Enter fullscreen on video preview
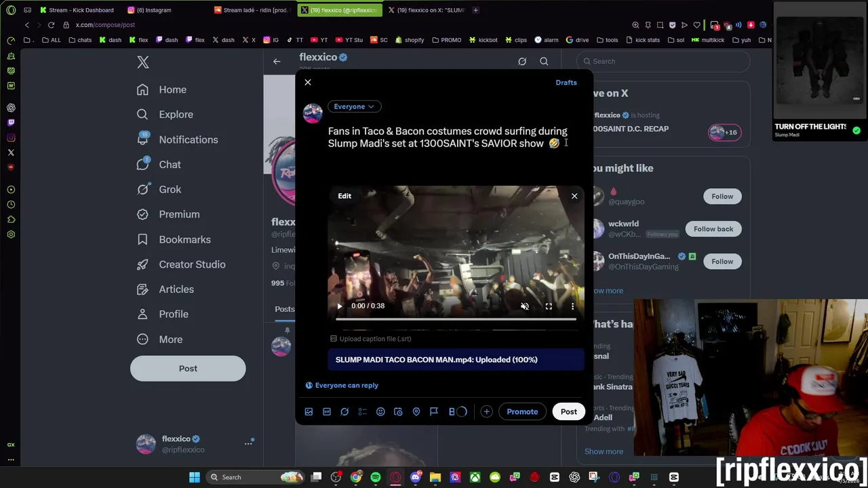Image resolution: width=868 pixels, height=488 pixels. coord(549,306)
